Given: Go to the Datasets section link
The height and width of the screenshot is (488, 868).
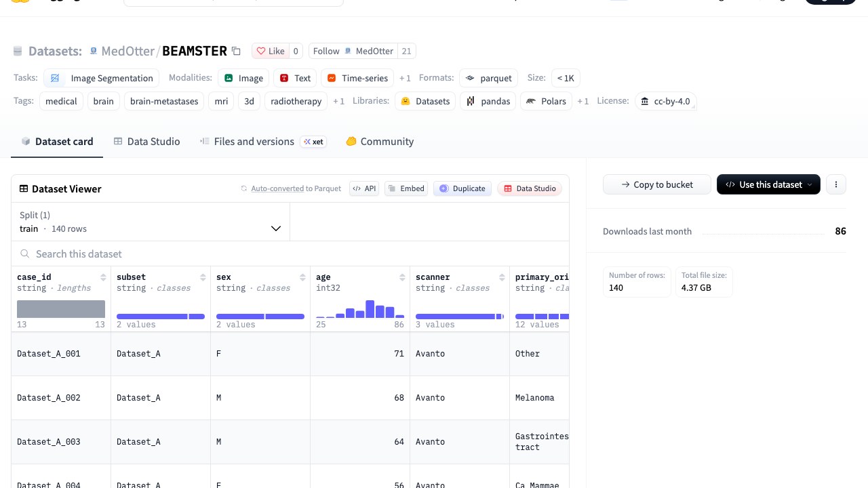Looking at the screenshot, I should 55,51.
